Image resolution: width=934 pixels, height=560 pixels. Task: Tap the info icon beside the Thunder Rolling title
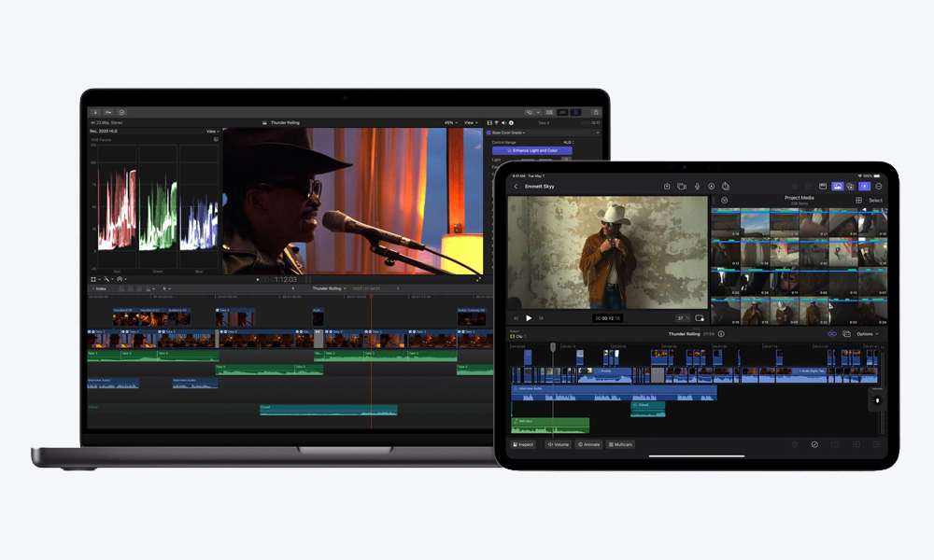(722, 332)
